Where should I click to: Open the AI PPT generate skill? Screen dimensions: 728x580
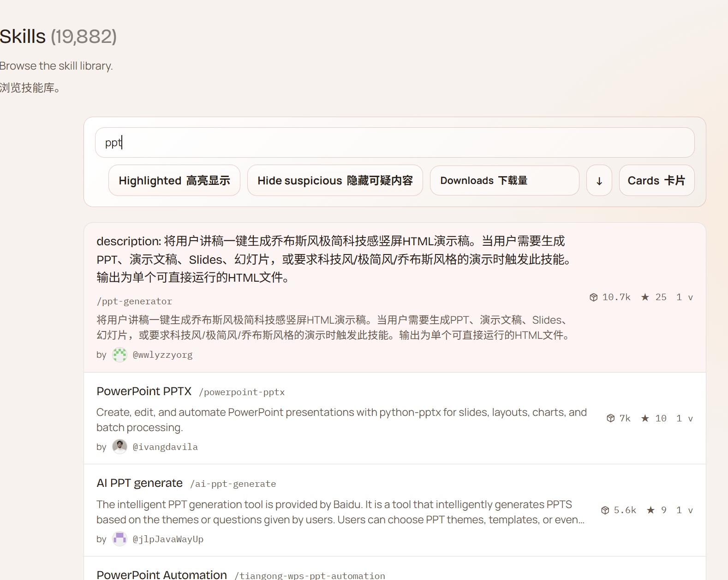click(x=139, y=483)
